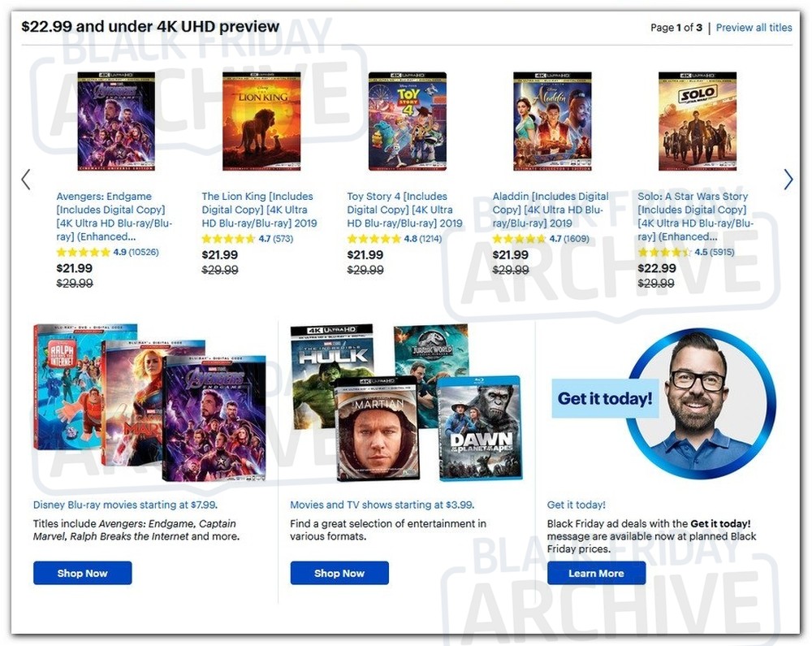Viewport: 812px width, 646px height.
Task: Open Solo: A Star Wars Story title link
Action: (x=696, y=216)
